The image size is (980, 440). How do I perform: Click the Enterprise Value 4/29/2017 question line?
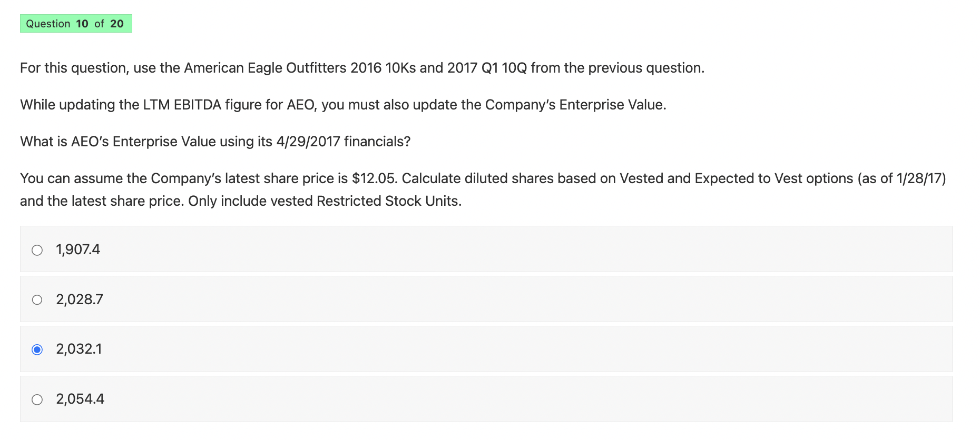click(x=215, y=142)
